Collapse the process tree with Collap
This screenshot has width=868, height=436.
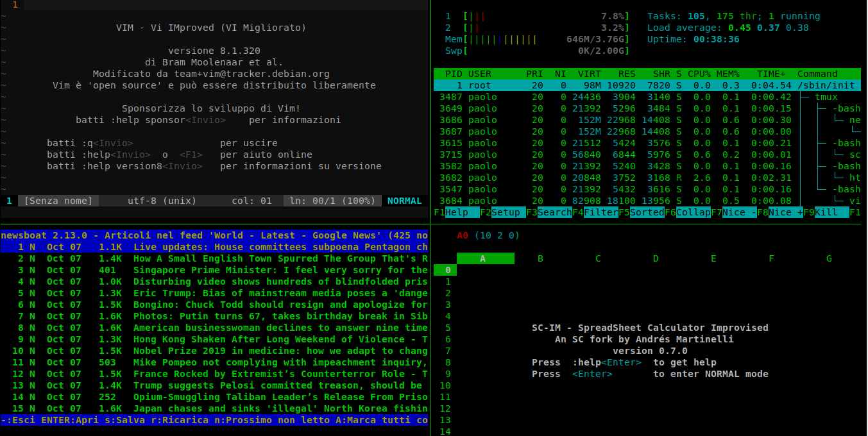[x=693, y=212]
